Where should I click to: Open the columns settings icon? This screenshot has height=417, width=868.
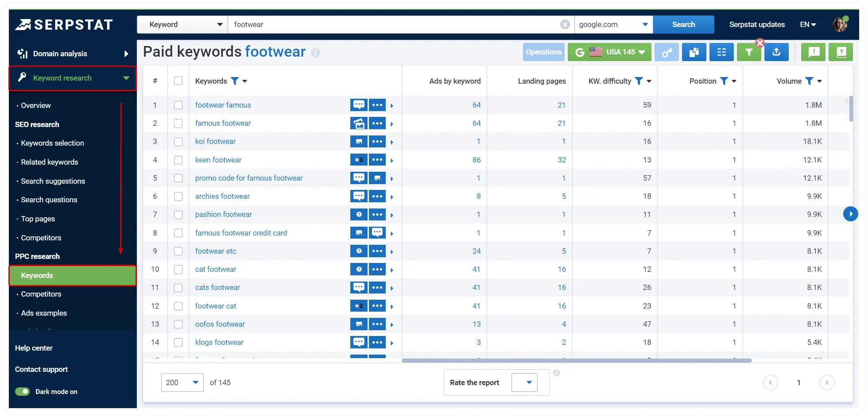tap(721, 52)
